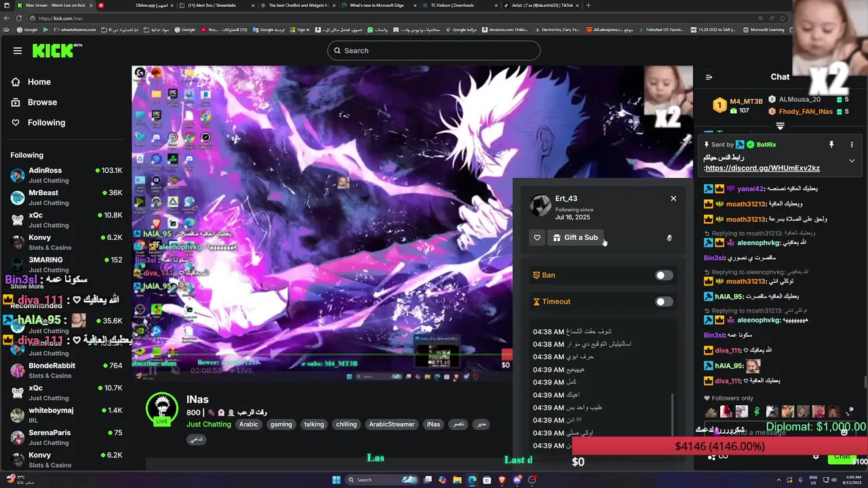
Task: Open Following in sidebar
Action: click(46, 123)
